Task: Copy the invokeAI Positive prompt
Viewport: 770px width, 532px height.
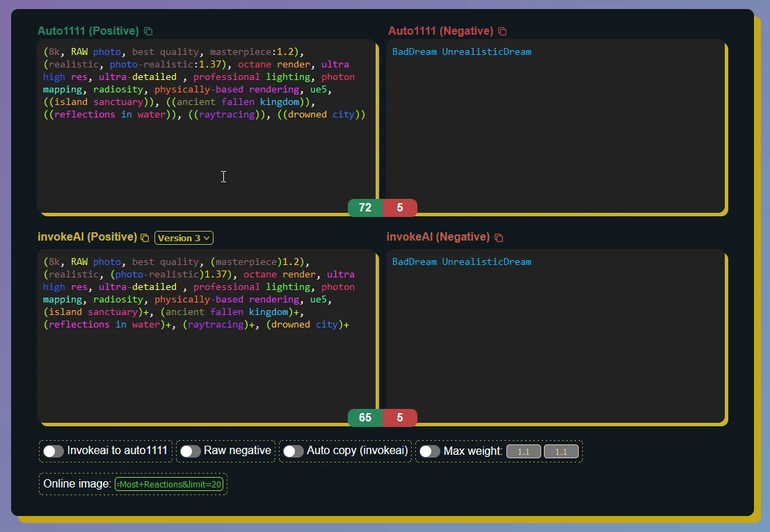Action: 145,238
